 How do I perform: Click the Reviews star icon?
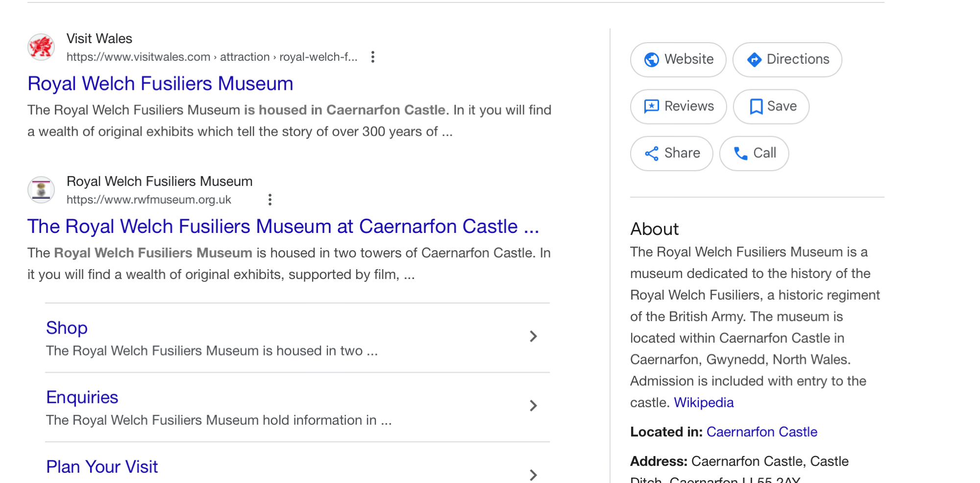click(651, 106)
